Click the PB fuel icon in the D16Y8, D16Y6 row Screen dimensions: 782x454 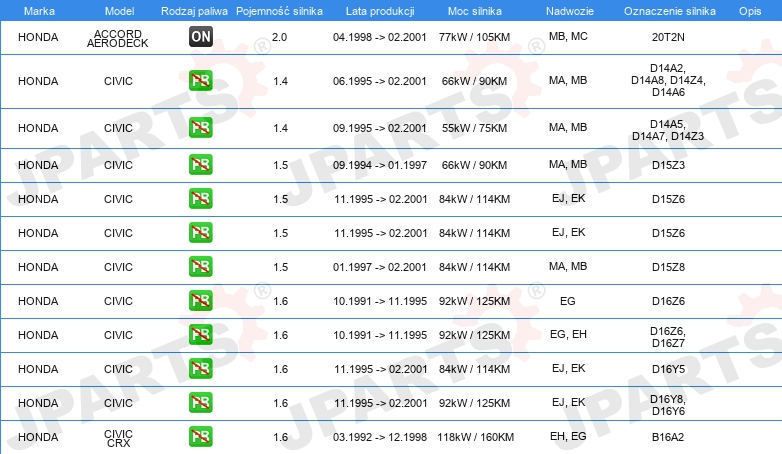click(x=201, y=402)
